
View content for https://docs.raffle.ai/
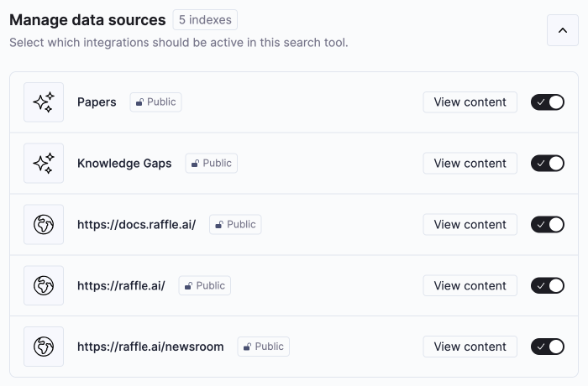470,224
